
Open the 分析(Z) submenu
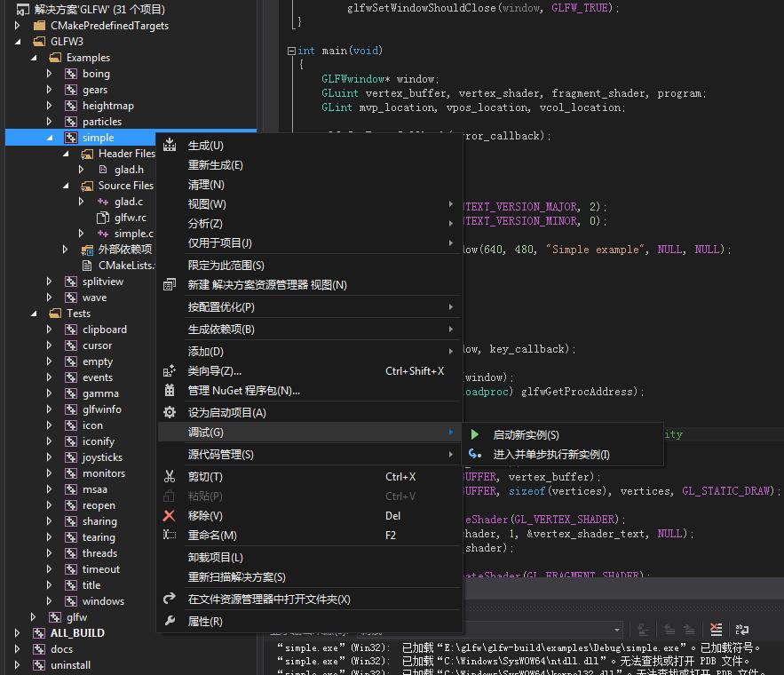tap(310, 224)
